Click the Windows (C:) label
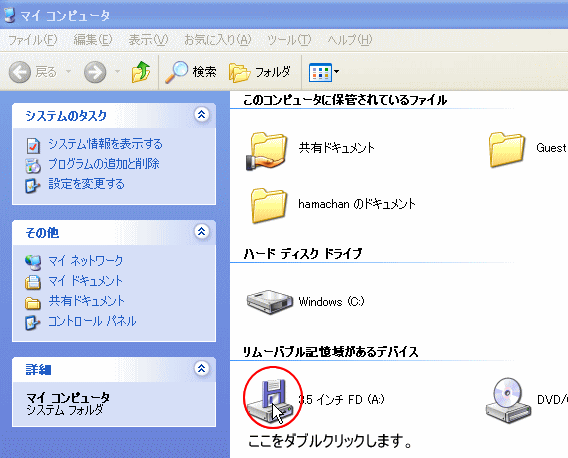The height and width of the screenshot is (458, 568). [x=331, y=301]
